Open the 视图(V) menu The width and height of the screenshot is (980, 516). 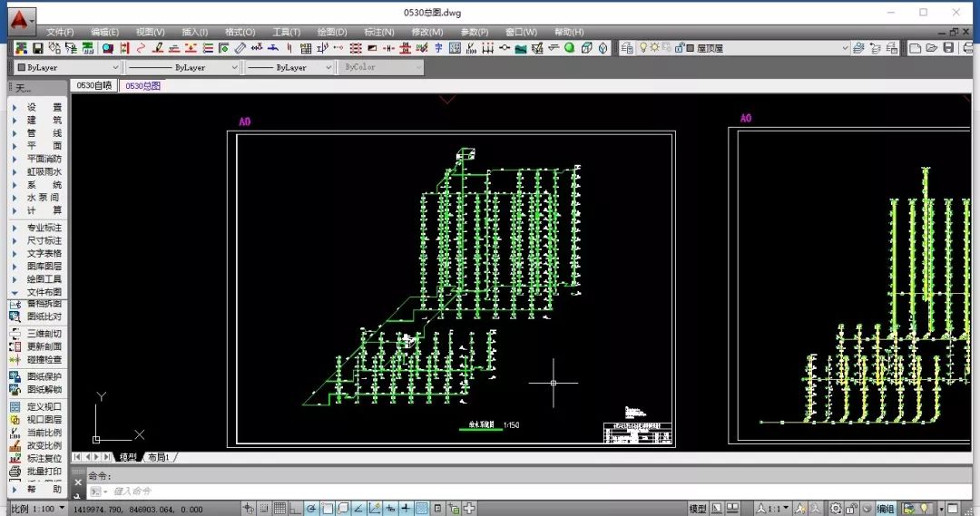pos(150,32)
